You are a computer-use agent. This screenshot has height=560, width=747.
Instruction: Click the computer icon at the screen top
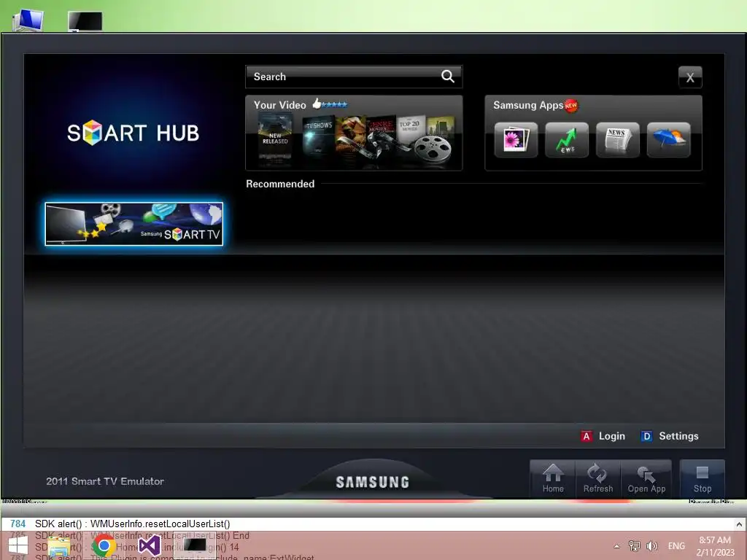(x=28, y=20)
